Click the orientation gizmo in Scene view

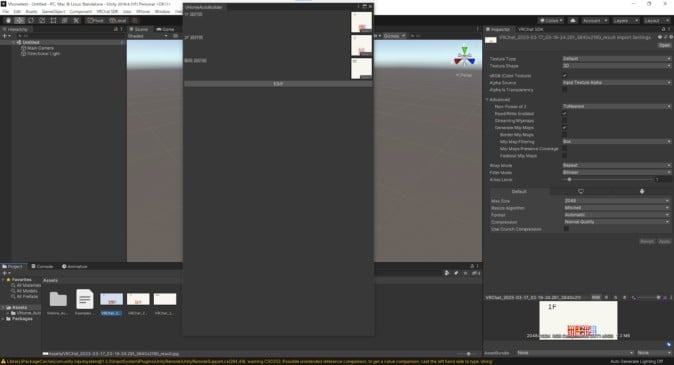pyautogui.click(x=464, y=58)
